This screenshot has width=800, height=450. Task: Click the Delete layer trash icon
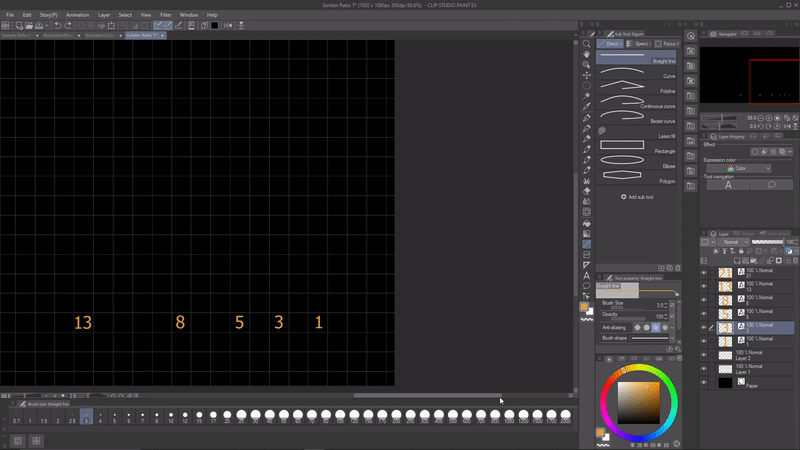click(795, 261)
